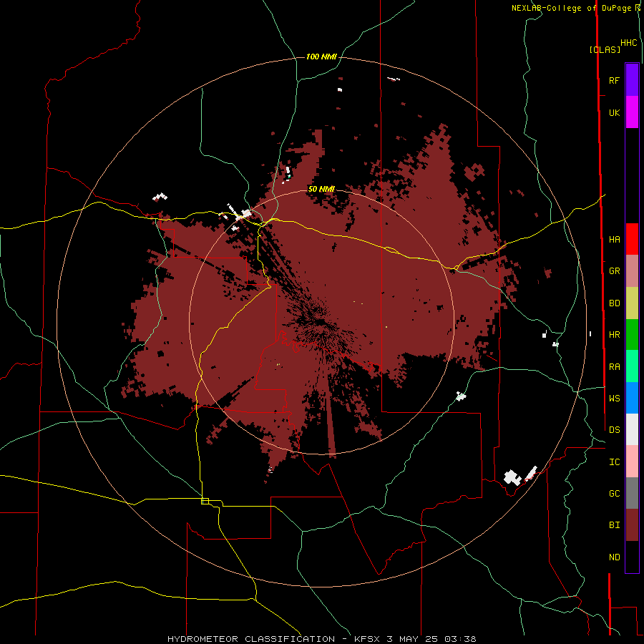This screenshot has height=644, width=644.
Task: Select the light pink IC swatch
Action: [632, 462]
